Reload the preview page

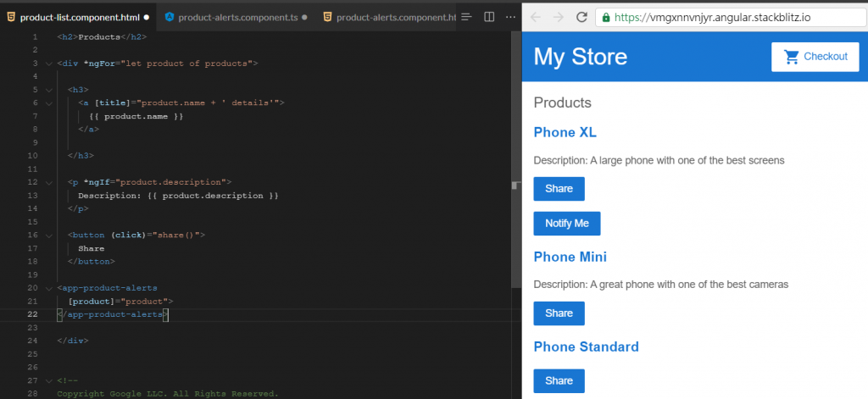(x=581, y=17)
